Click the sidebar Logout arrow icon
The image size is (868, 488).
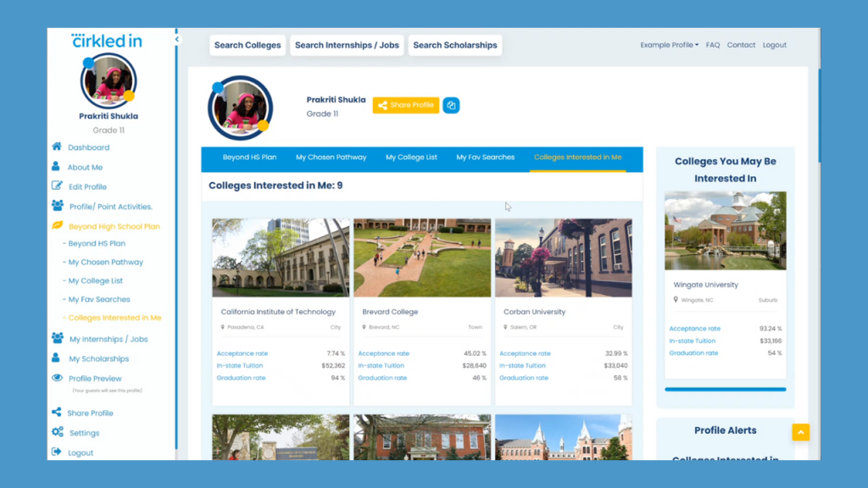[x=57, y=452]
